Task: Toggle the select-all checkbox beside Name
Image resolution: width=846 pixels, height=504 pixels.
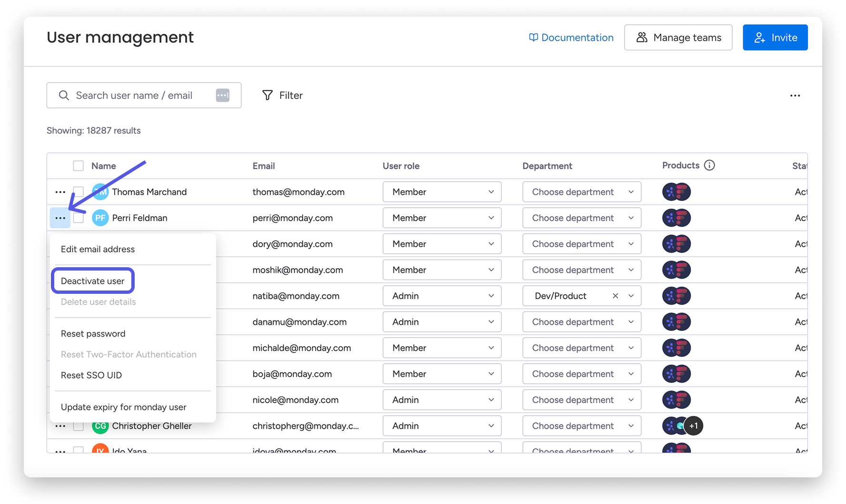Action: [79, 166]
